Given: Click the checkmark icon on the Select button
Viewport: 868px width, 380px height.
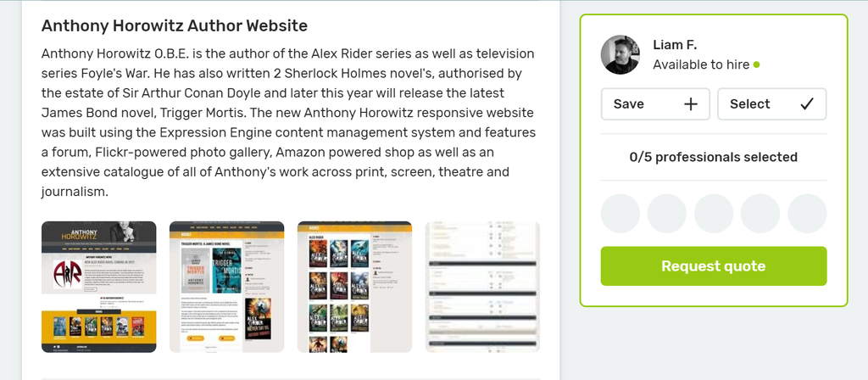Looking at the screenshot, I should coord(807,104).
